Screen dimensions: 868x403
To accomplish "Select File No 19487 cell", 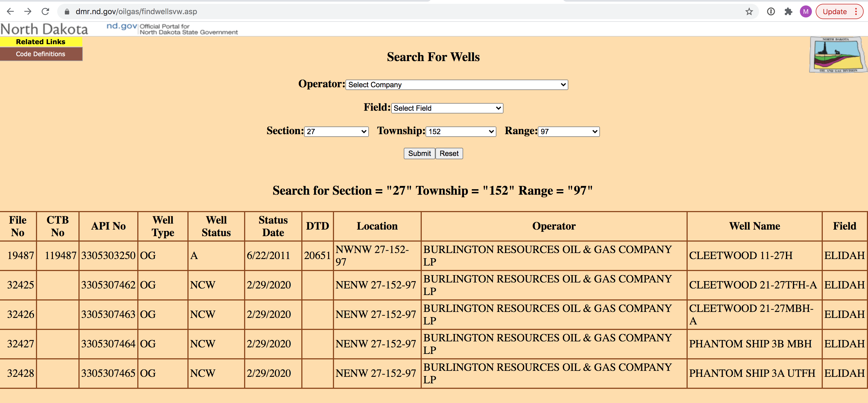I will (x=18, y=256).
